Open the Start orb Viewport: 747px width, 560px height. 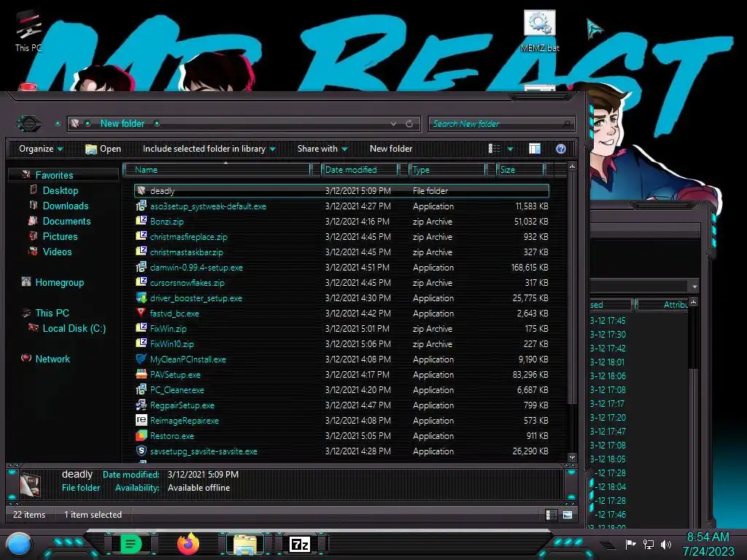click(x=19, y=544)
